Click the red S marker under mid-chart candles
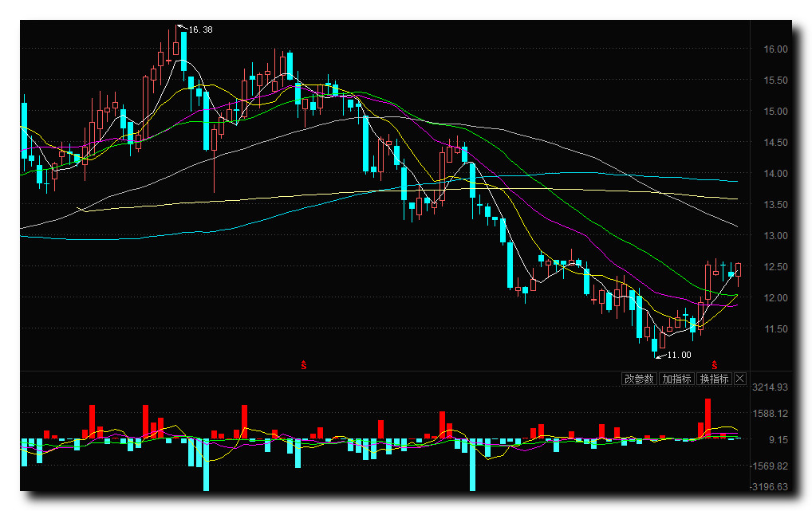 (304, 365)
